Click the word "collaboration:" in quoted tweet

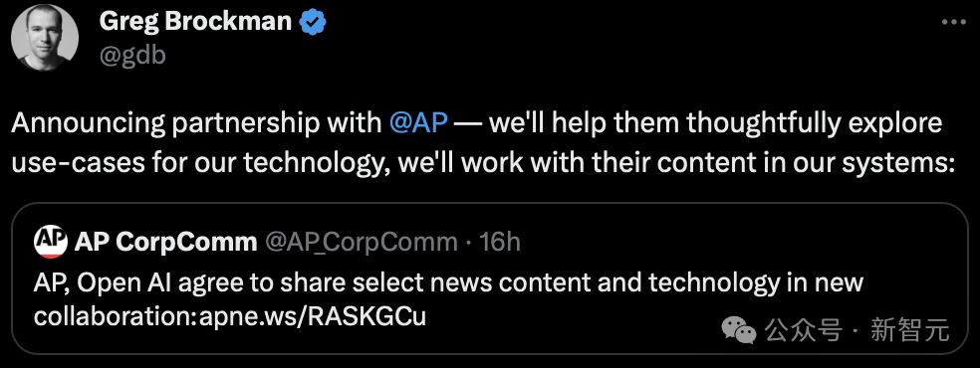coord(116,317)
